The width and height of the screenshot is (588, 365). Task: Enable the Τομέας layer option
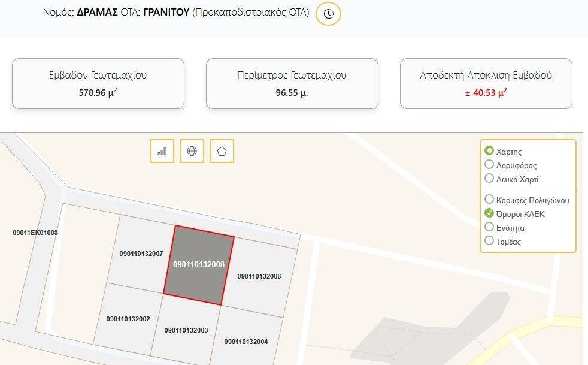click(x=489, y=240)
